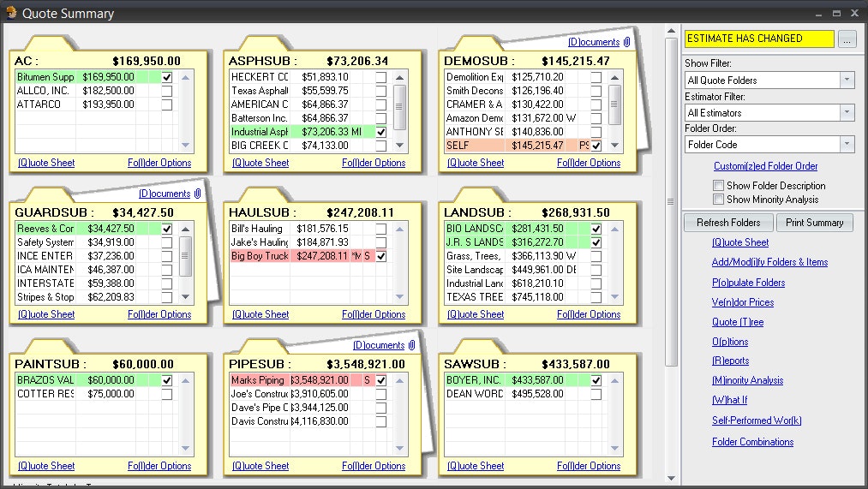Click the Refresh Folders button
This screenshot has height=489, width=868.
pos(727,223)
